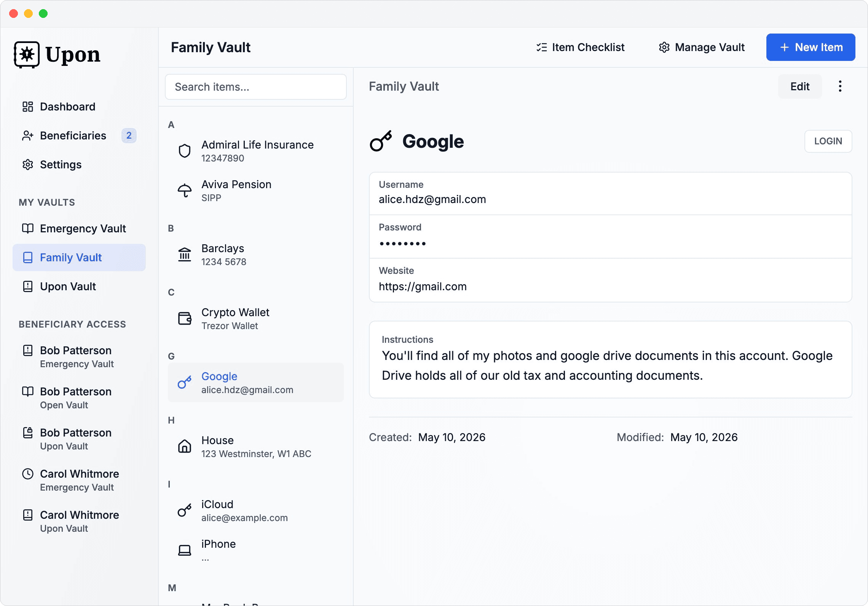Click the LOGIN type badge
This screenshot has width=868, height=606.
tap(828, 141)
